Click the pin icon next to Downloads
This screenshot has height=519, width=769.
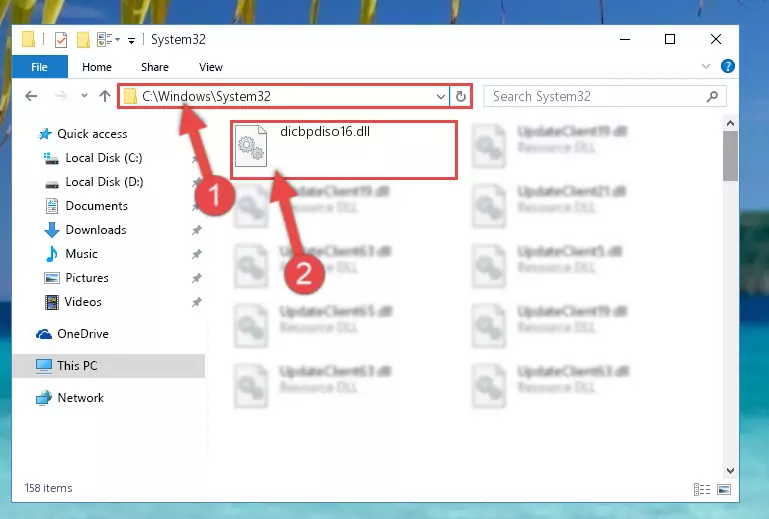pos(197,230)
